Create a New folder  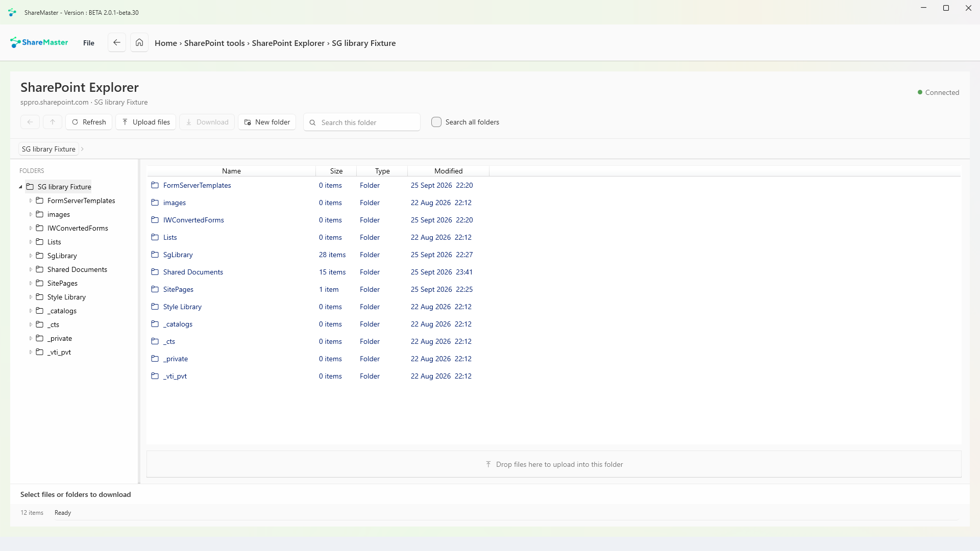pos(267,122)
